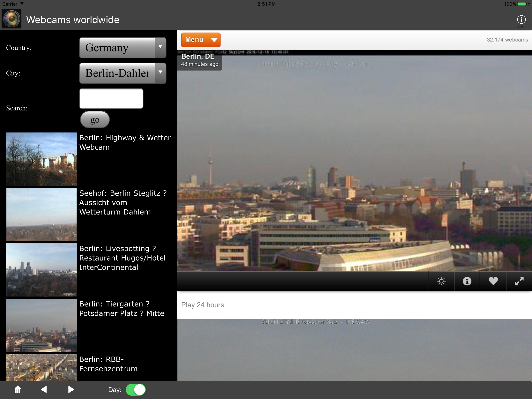The height and width of the screenshot is (399, 532).
Task: Favorite this webcam with the heart icon
Action: pyautogui.click(x=493, y=281)
